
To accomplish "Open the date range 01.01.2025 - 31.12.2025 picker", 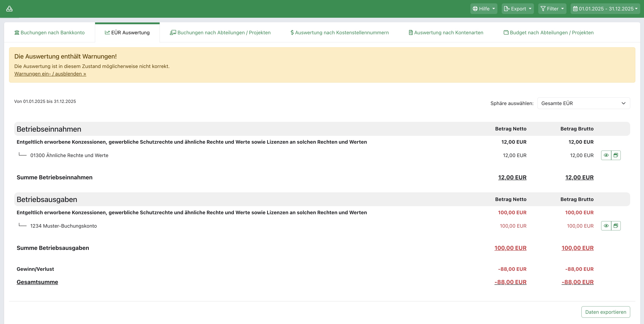I will tap(605, 9).
